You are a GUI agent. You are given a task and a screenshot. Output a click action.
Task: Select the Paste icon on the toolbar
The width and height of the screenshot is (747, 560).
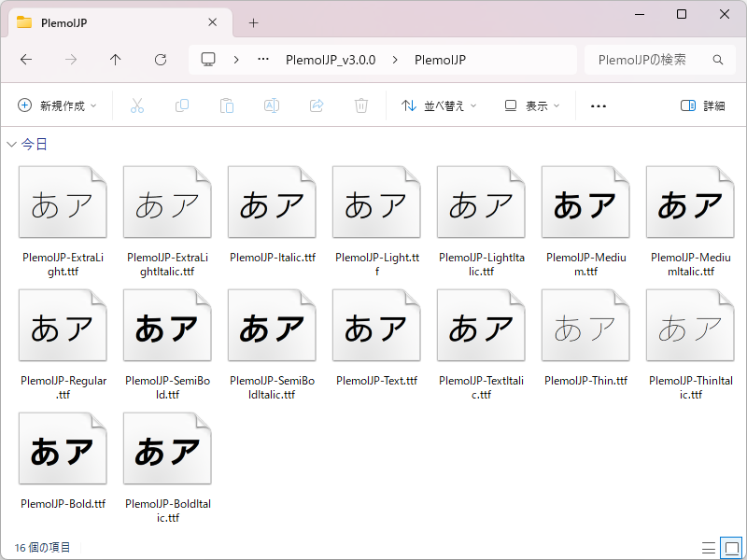pyautogui.click(x=227, y=105)
